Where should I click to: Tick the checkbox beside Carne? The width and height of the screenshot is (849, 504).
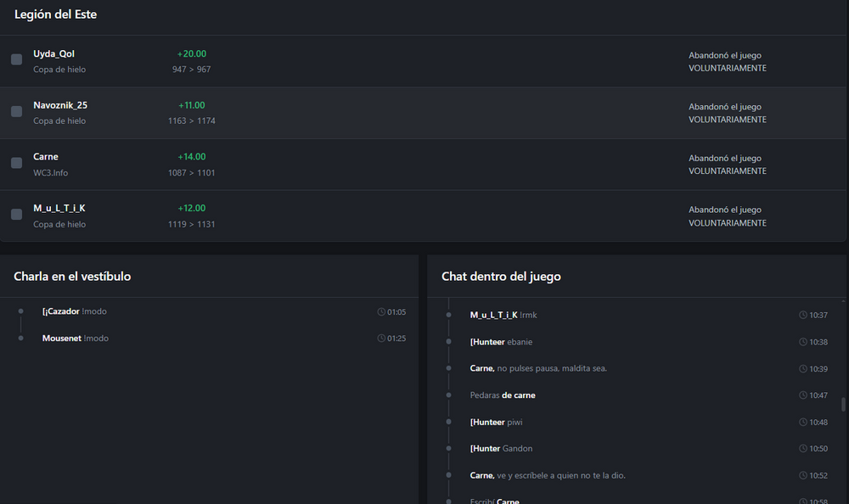(x=17, y=162)
